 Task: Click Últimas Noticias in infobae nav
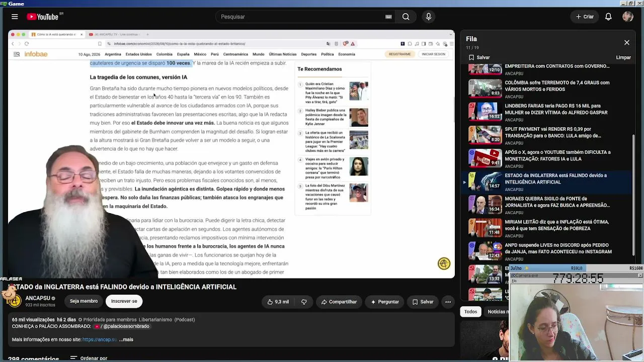pyautogui.click(x=282, y=54)
